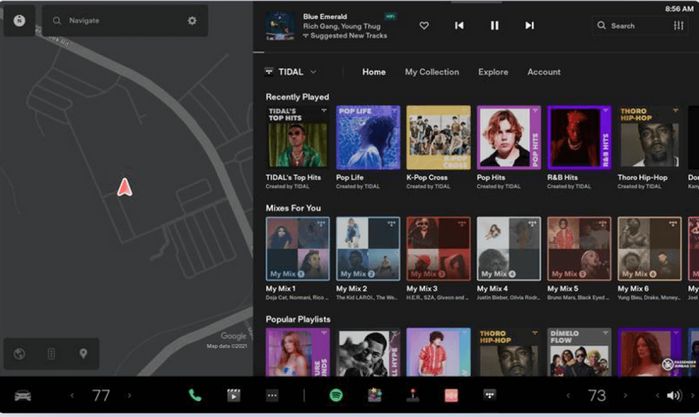Switch to the Explore tab
Viewport: 699px width, 417px height.
click(x=493, y=72)
